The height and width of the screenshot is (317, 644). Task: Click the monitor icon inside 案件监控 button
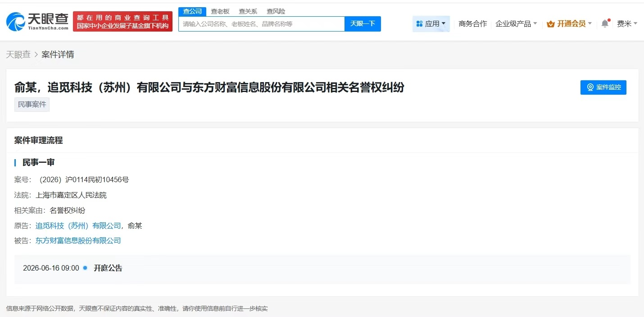(x=591, y=87)
